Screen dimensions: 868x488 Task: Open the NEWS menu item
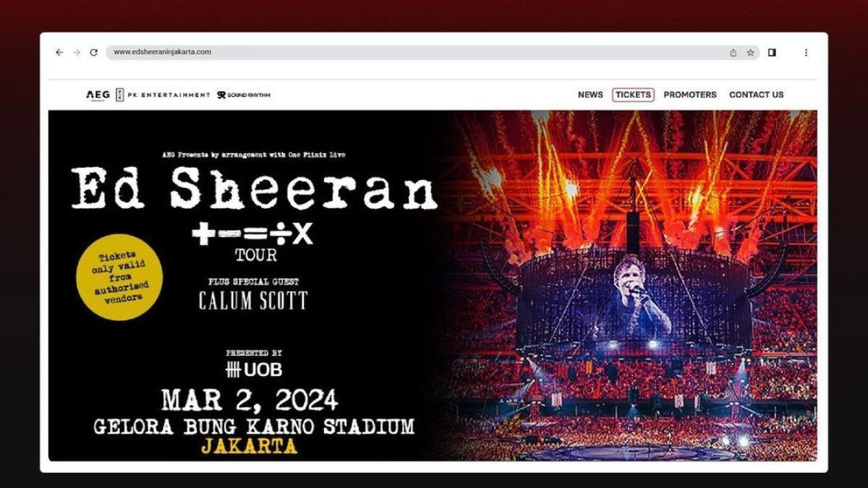590,95
